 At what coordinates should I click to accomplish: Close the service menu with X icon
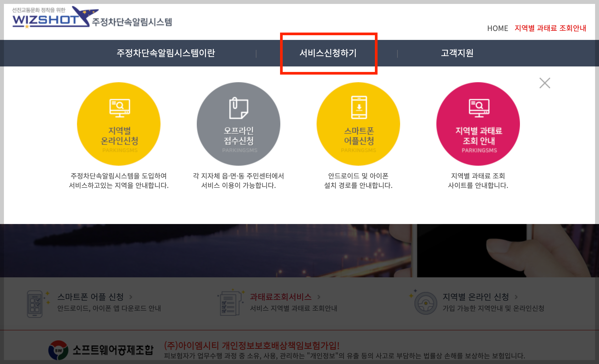[545, 83]
